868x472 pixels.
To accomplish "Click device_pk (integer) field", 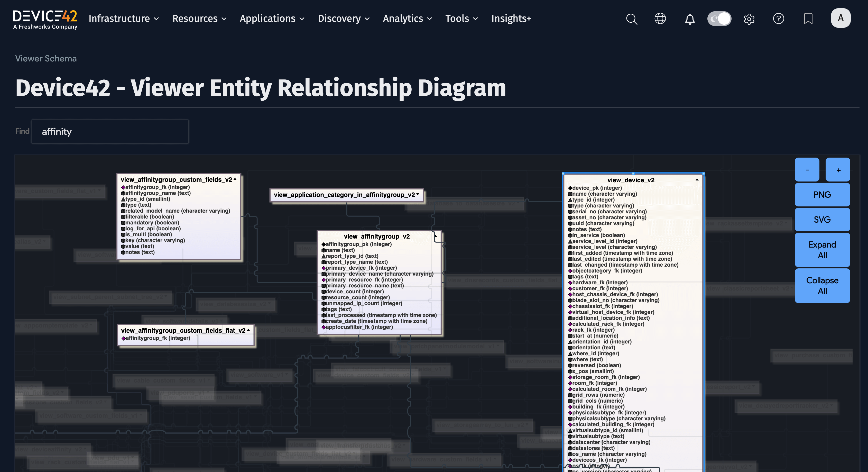I will 595,188.
